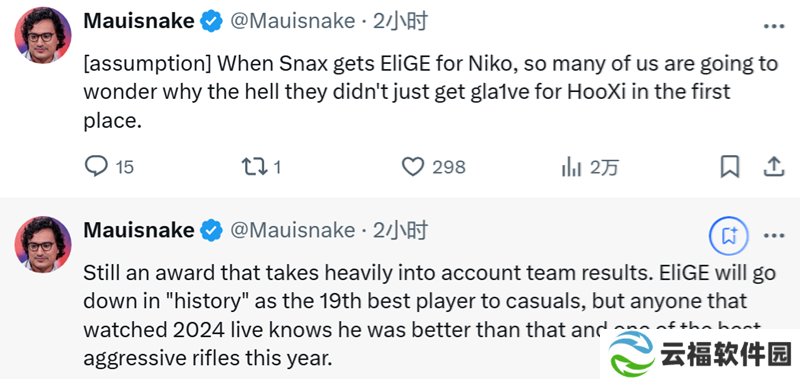Open more options on first tweet
The image size is (800, 379).
(x=773, y=27)
